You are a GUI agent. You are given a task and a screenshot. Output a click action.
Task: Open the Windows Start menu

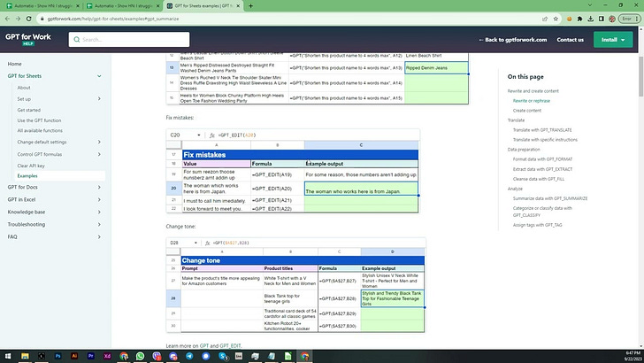[x=8, y=356]
